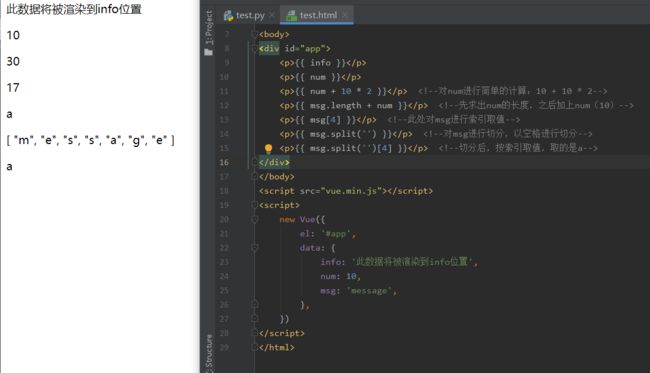
Task: Open the 1: Project tool window
Action: click(x=209, y=28)
